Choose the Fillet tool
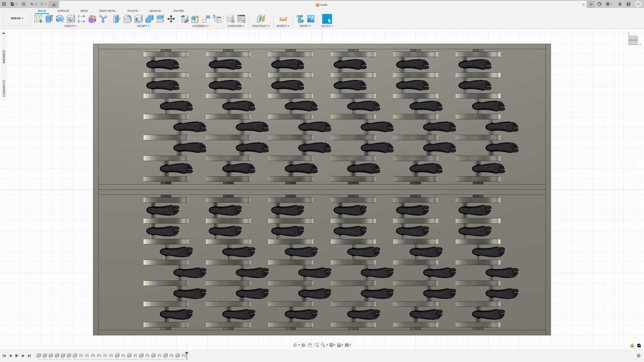The image size is (644, 362). [x=127, y=19]
